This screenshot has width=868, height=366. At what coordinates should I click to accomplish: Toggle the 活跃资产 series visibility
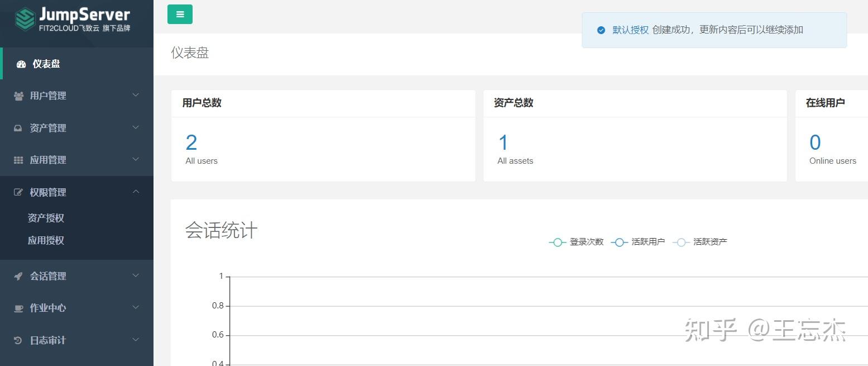tap(711, 241)
